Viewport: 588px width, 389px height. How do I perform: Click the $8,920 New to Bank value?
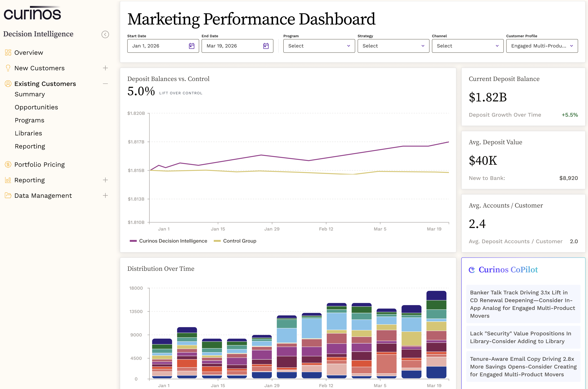(568, 178)
